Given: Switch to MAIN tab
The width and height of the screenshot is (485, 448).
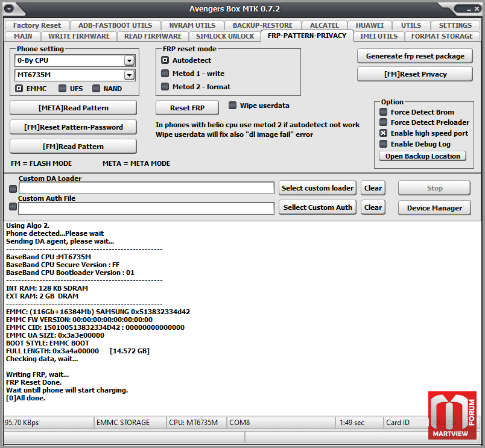Looking at the screenshot, I should click(23, 36).
